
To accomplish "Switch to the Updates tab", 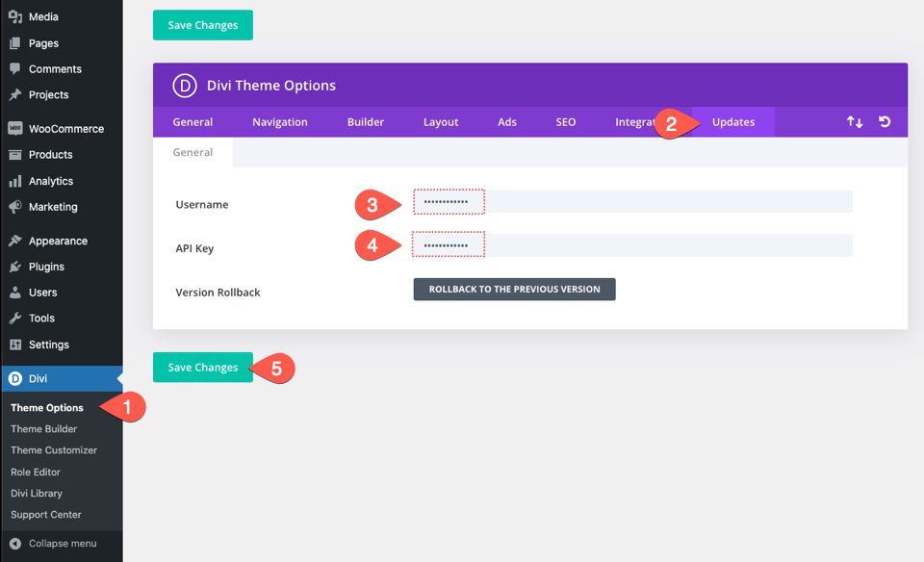I will click(x=732, y=122).
